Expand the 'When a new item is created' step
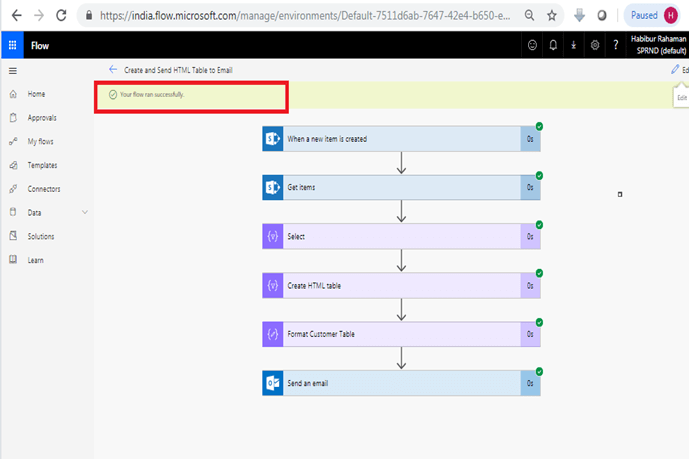Screen dimensions: 689x459 [x=401, y=139]
